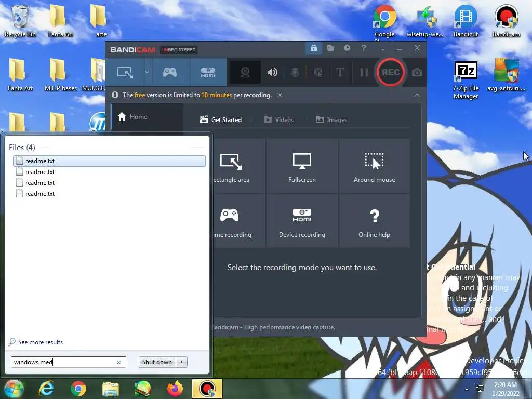Click the Bandicam lock icon

coord(313,48)
